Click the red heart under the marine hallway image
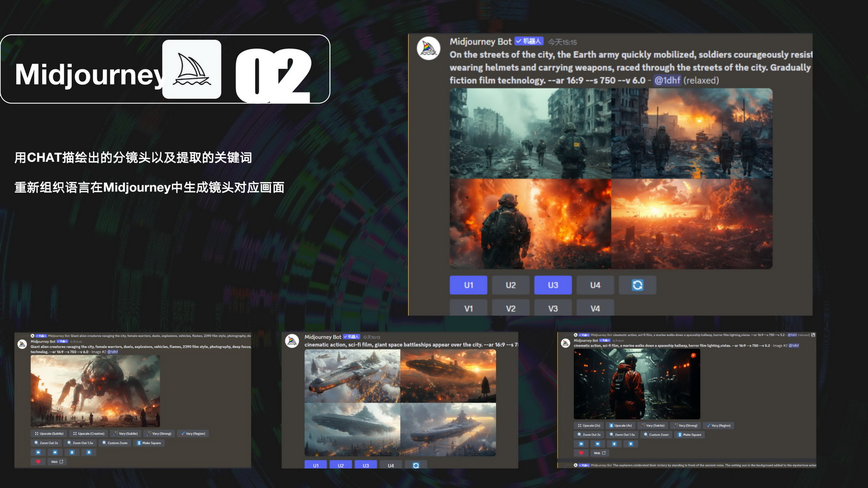Viewport: 868px width, 488px height. [x=581, y=453]
